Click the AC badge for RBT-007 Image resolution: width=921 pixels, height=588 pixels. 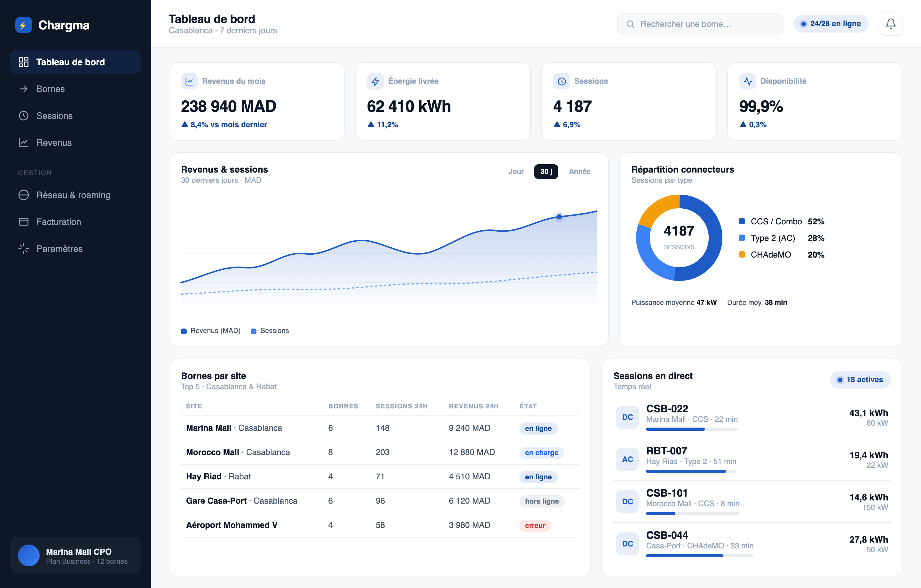pyautogui.click(x=627, y=459)
